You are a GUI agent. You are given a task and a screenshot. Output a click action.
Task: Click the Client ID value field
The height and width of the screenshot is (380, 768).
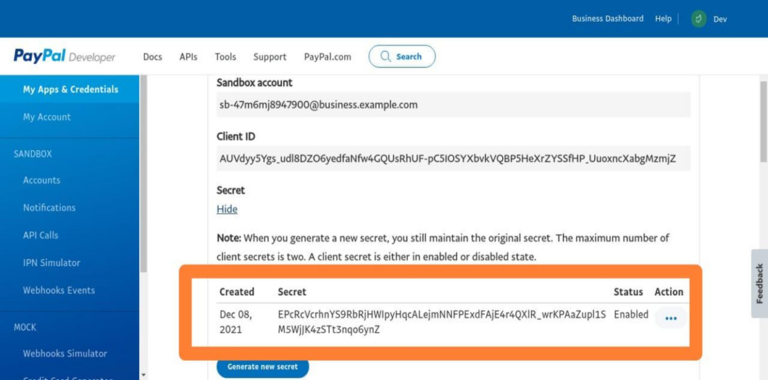[x=454, y=158]
